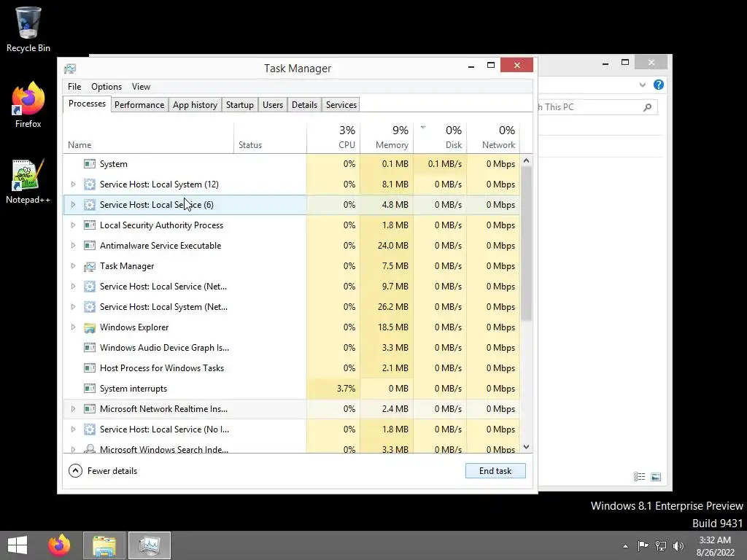Click the Task Manager taskbar button
Image resolution: width=747 pixels, height=560 pixels.
tap(149, 545)
